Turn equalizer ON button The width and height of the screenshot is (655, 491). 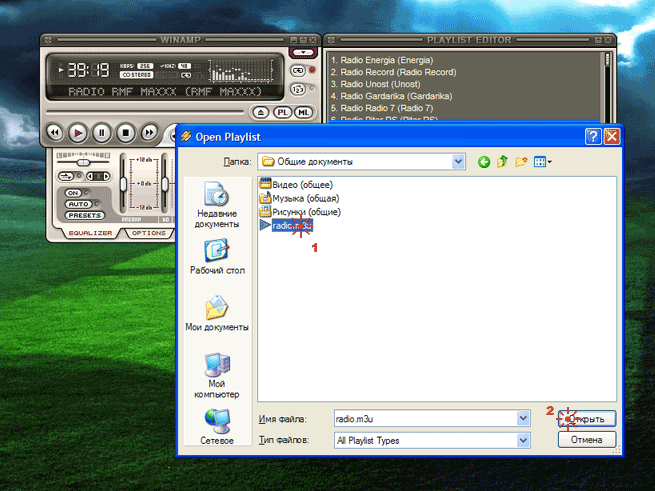click(x=73, y=193)
